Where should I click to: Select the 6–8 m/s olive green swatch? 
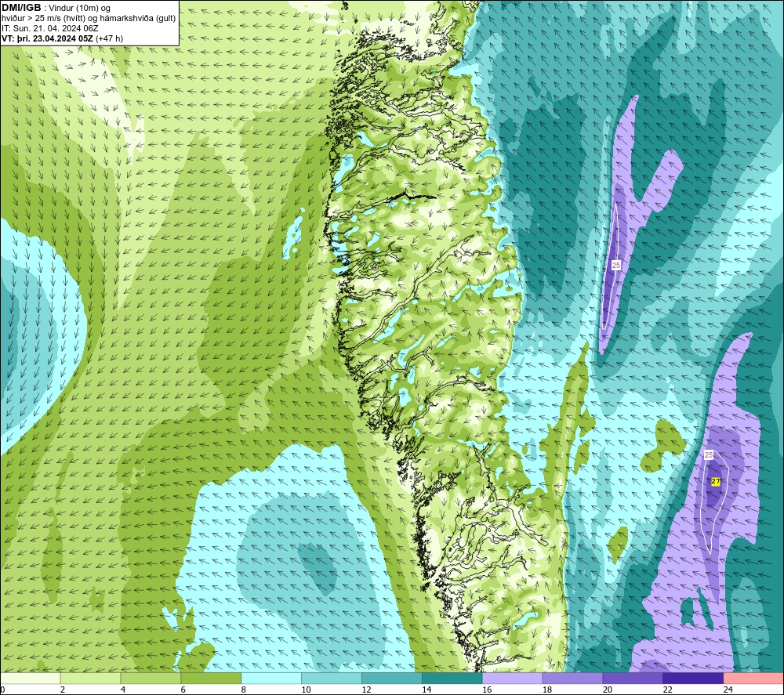click(211, 678)
